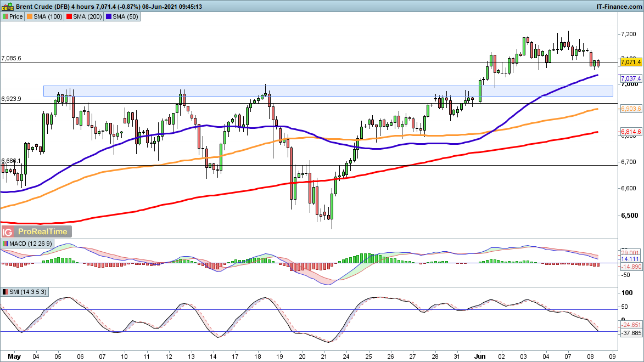Click the yellow 7,071.4 current price tag
644x362 pixels.
tap(631, 63)
